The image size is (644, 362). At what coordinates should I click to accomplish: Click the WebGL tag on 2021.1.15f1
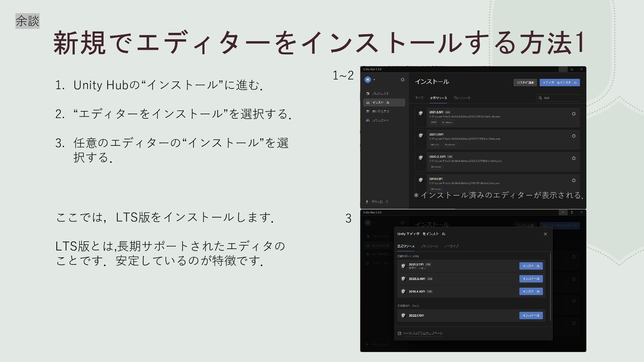435,144
